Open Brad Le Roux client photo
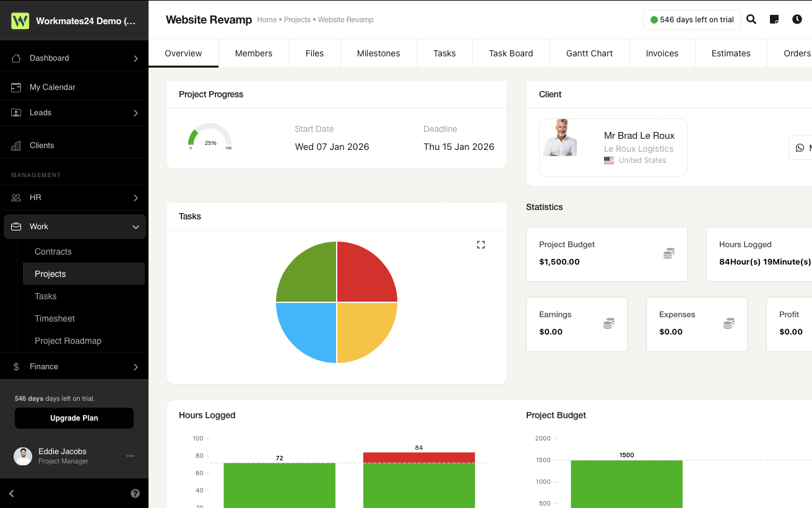The height and width of the screenshot is (508, 812). point(560,138)
